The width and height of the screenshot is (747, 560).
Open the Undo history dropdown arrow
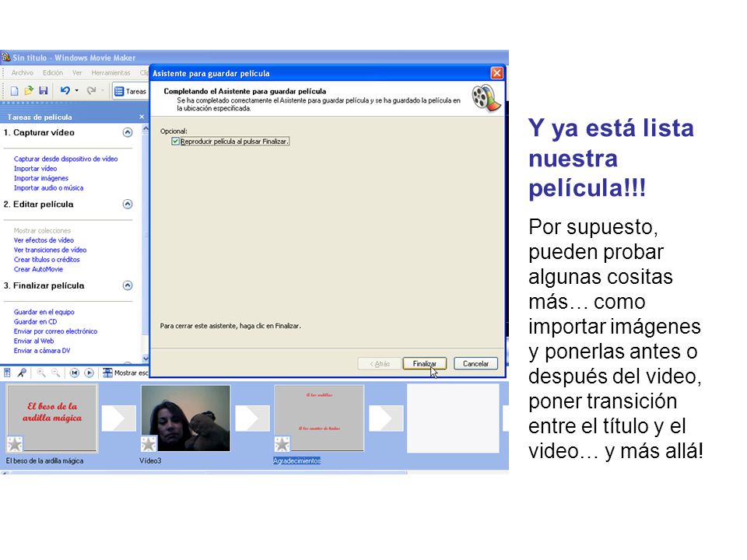click(77, 90)
